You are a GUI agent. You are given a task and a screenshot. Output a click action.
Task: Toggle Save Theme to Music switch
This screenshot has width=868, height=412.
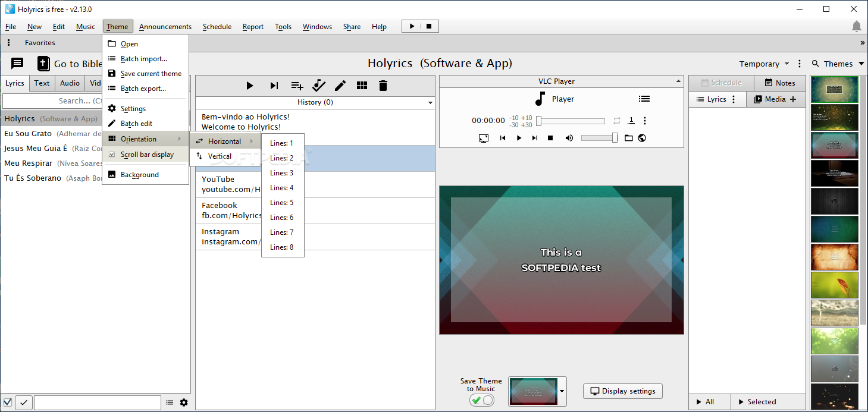point(482,400)
